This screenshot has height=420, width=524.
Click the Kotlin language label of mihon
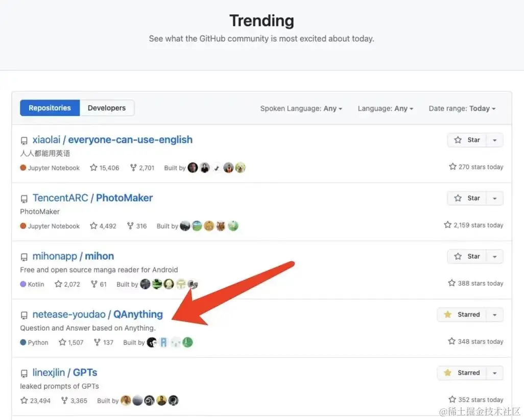coord(32,284)
